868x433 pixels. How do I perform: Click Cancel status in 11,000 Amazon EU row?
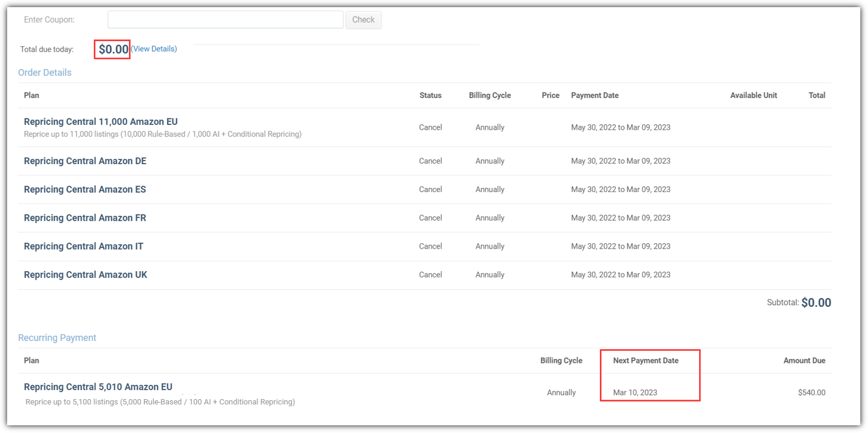(430, 127)
